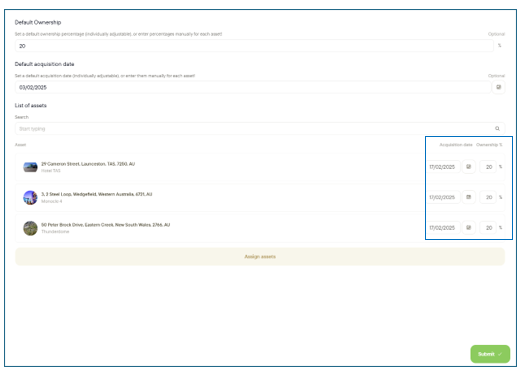Click the default acquisition date field
Image resolution: width=525 pixels, height=374 pixels.
(253, 87)
